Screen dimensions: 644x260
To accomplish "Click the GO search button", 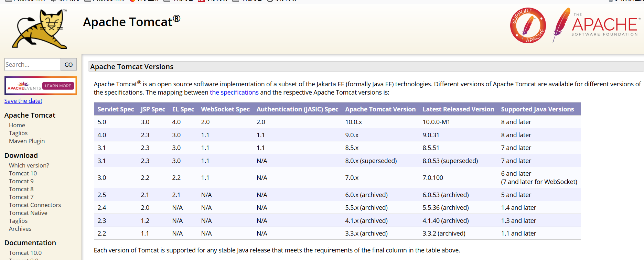I will pos(68,64).
